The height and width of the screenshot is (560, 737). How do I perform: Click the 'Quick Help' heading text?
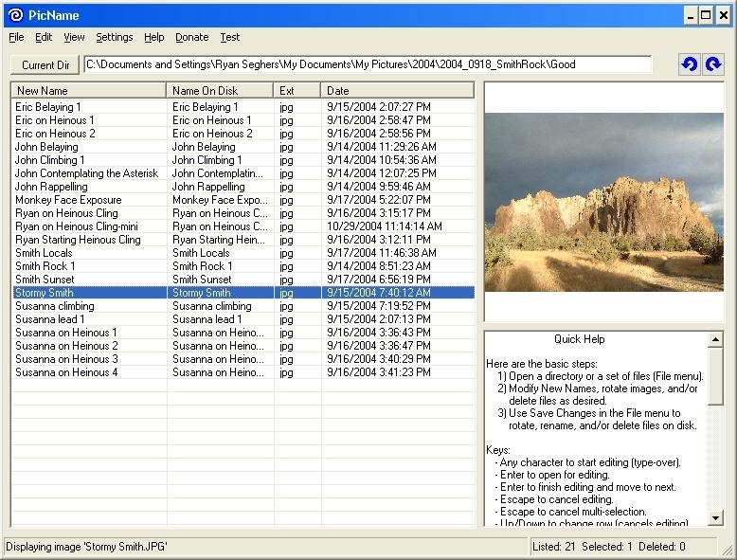[579, 339]
